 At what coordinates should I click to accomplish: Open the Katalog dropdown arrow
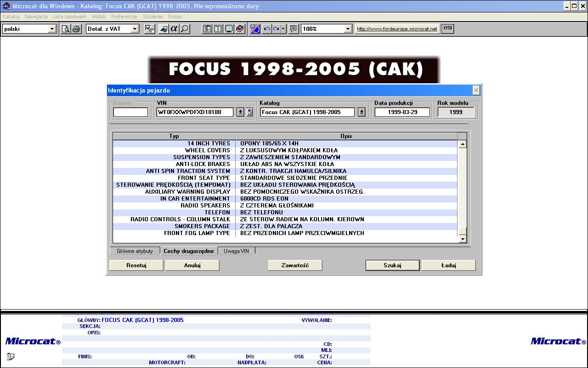362,112
